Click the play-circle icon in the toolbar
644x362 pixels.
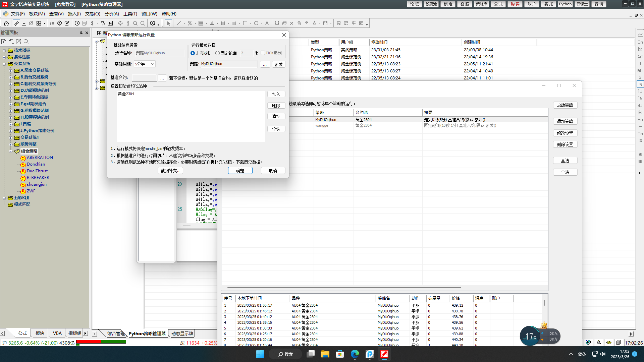pyautogui.click(x=77, y=23)
